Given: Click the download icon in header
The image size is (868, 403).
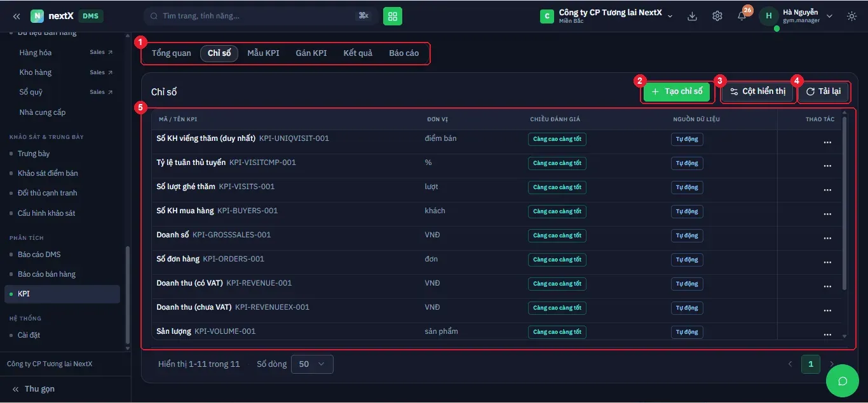Looking at the screenshot, I should pos(693,16).
